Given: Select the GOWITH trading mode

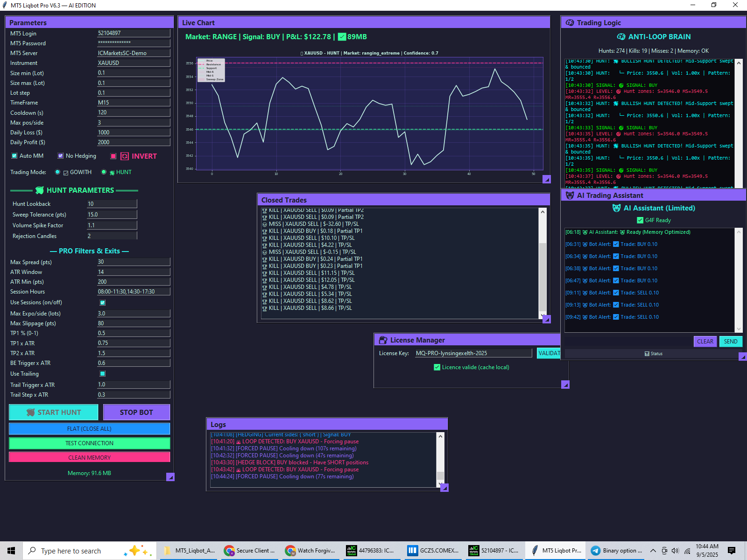Looking at the screenshot, I should pos(57,172).
